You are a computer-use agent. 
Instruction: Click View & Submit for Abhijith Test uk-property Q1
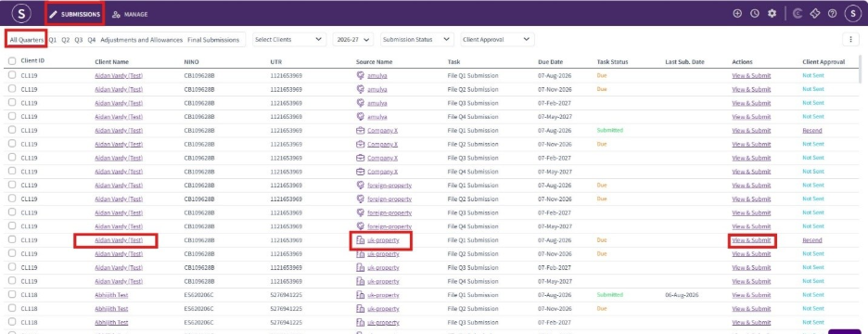[x=751, y=295]
